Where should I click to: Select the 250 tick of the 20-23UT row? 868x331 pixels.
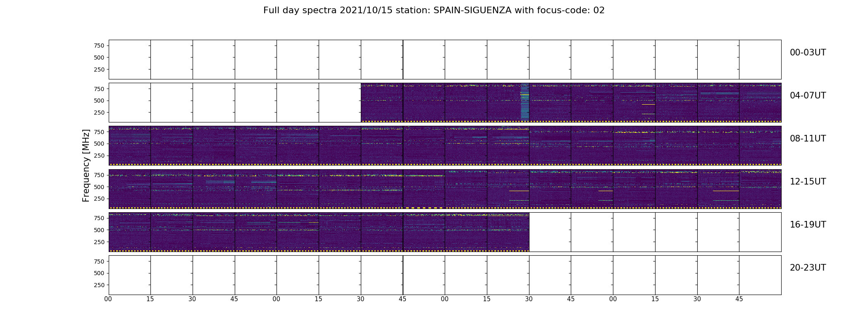[99, 285]
